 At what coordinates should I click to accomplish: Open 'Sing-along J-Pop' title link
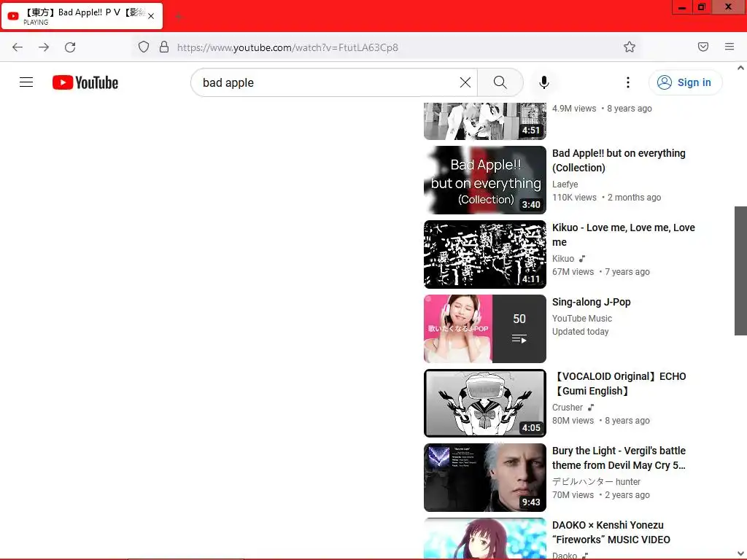pos(591,302)
